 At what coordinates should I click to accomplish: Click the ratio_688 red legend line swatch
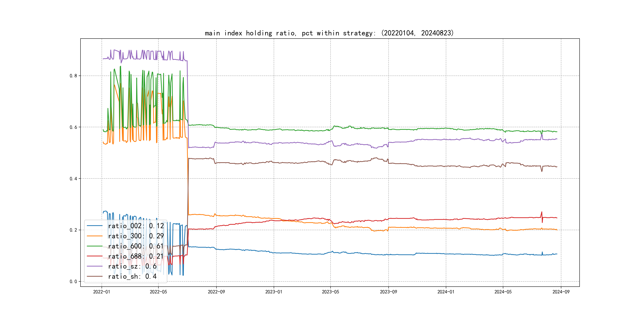click(x=94, y=256)
